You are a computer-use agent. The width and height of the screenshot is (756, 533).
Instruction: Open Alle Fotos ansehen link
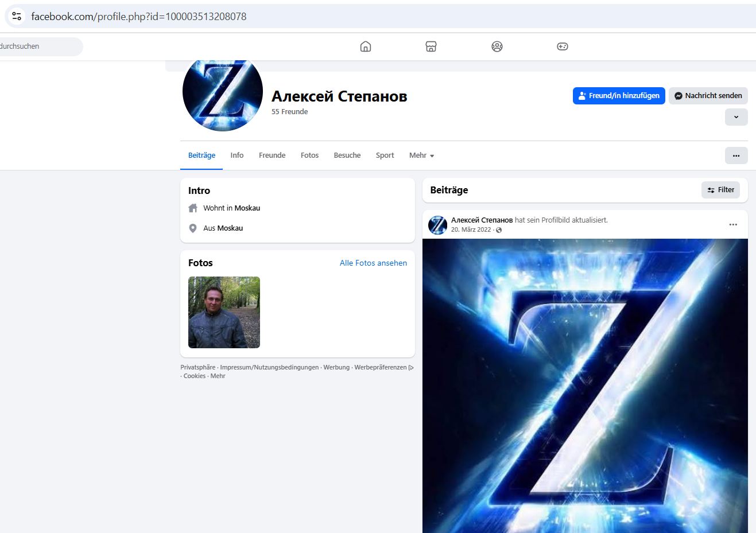click(373, 263)
